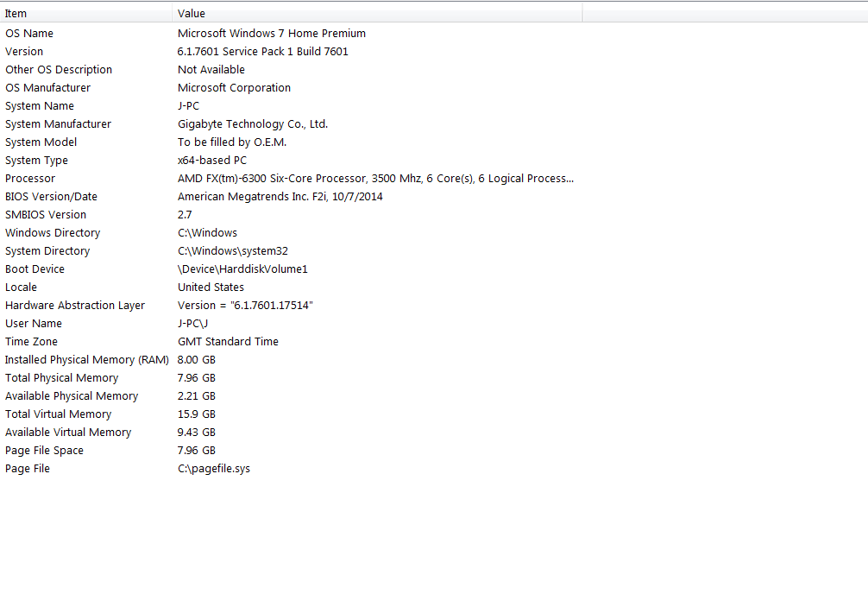Screen dimensions: 868x613
Task: Click the GMT Standard Time value
Action: (x=228, y=342)
